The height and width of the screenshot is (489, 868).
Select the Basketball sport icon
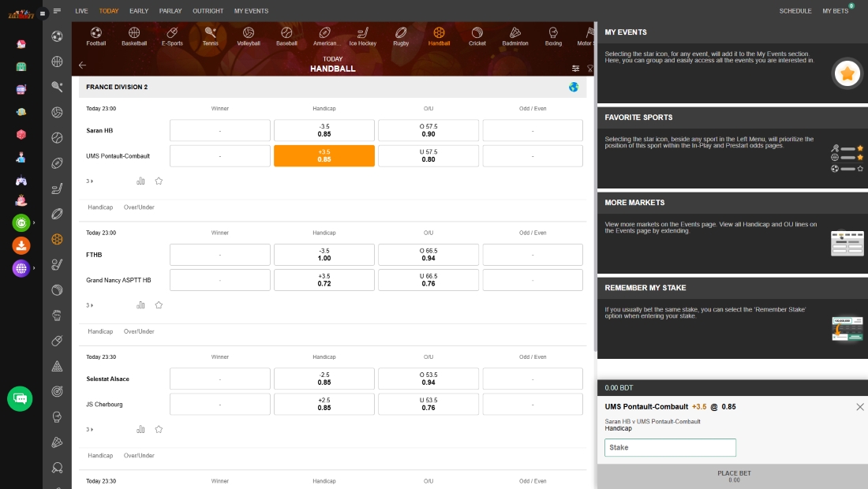tap(134, 36)
